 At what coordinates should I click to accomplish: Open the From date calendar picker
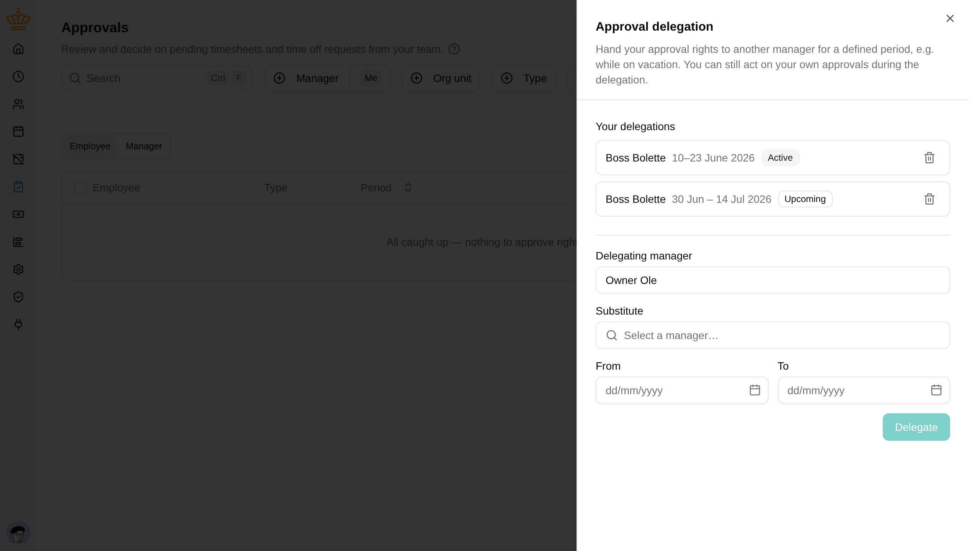(x=755, y=390)
